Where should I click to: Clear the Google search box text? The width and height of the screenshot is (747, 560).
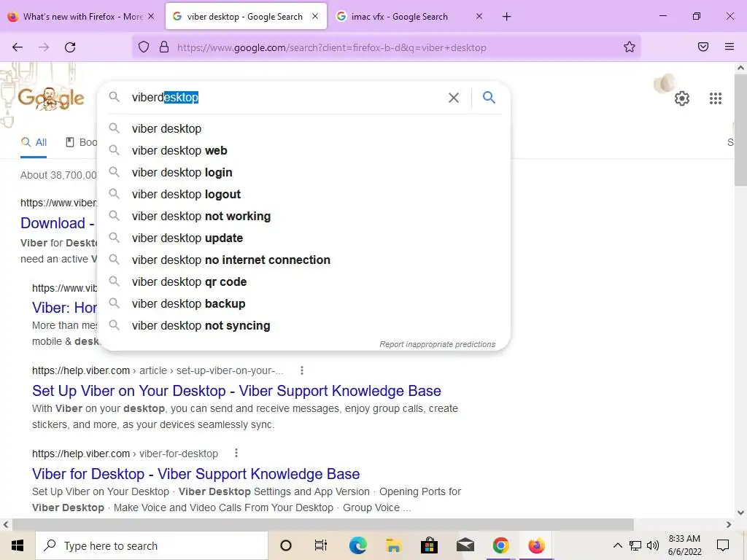click(x=454, y=98)
